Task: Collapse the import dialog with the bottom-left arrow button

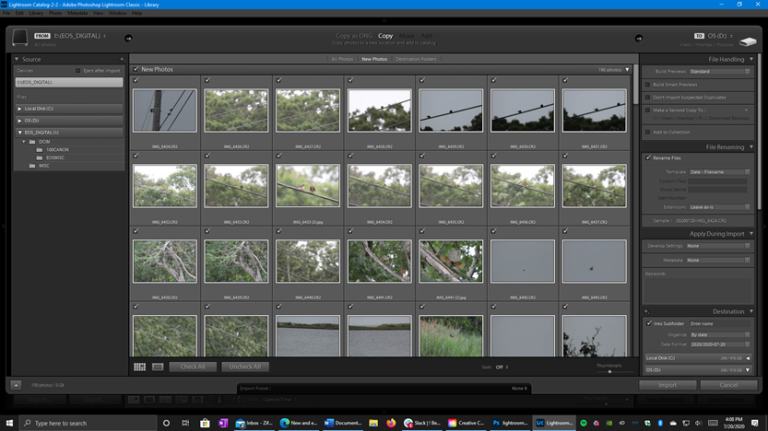Action: tap(16, 385)
